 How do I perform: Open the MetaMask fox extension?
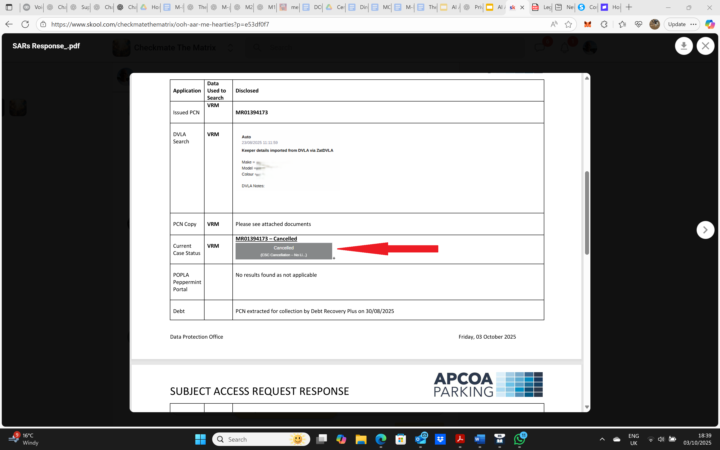(587, 24)
